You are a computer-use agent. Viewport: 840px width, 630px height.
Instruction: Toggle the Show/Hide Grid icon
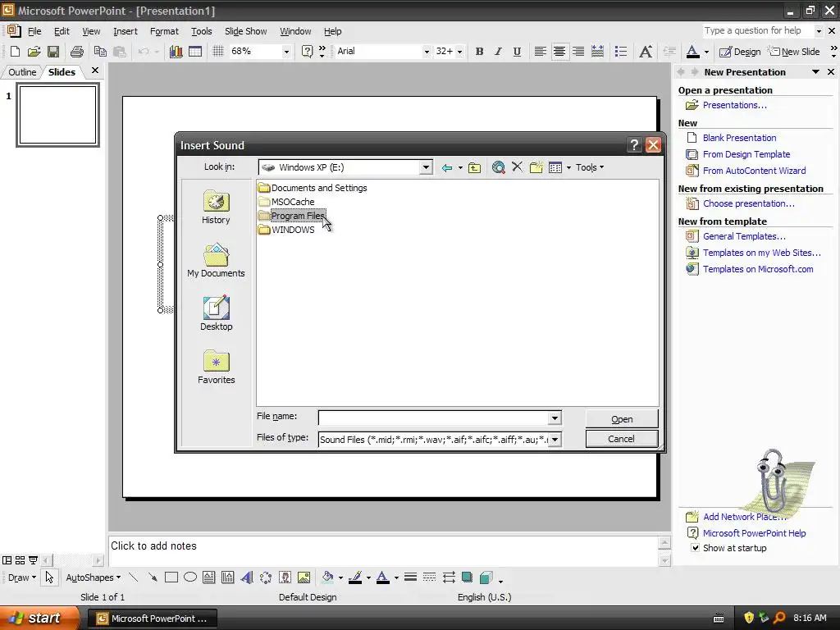tap(218, 52)
